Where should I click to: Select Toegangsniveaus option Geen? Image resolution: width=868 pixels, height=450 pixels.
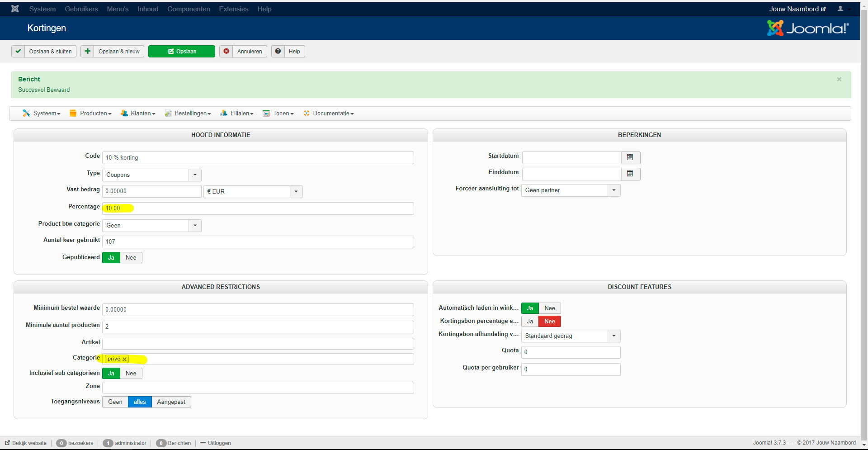115,402
